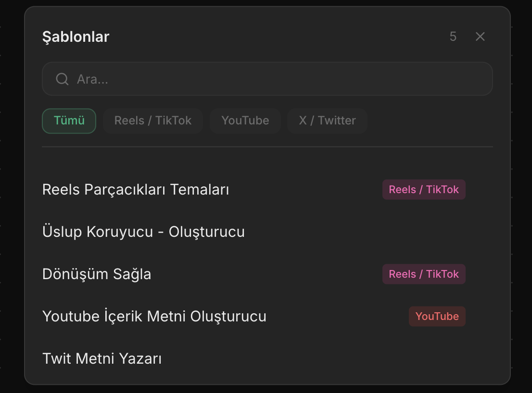The height and width of the screenshot is (393, 532).
Task: Switch to the Reels / TikTok category tab
Action: pos(152,121)
